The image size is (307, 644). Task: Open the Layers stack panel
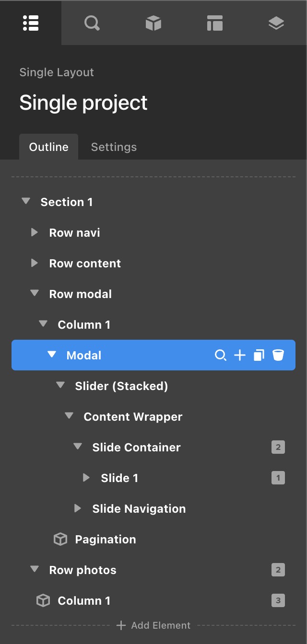pyautogui.click(x=276, y=23)
